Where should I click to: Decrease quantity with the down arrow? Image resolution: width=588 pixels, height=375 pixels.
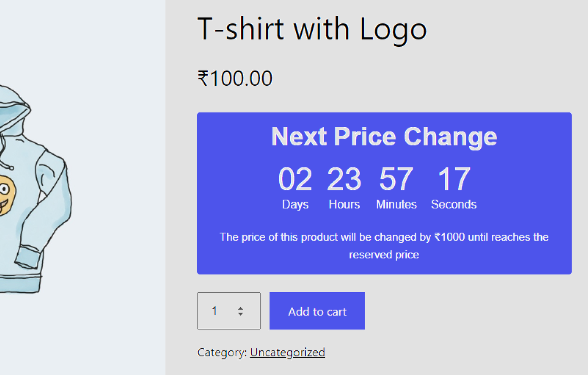240,314
